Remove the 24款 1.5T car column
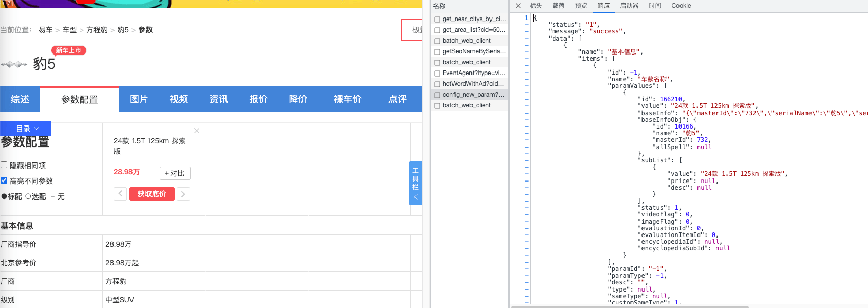Screen dimensions: 868x308 197,131
